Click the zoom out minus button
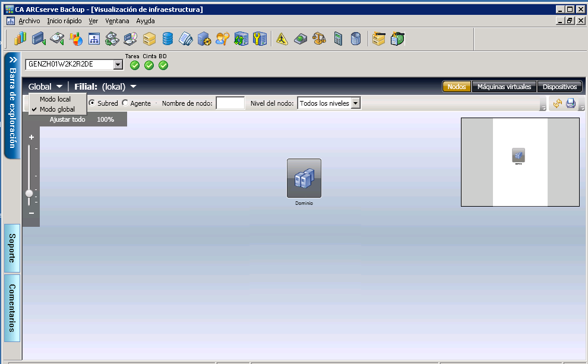The height and width of the screenshot is (364, 588). click(x=31, y=213)
